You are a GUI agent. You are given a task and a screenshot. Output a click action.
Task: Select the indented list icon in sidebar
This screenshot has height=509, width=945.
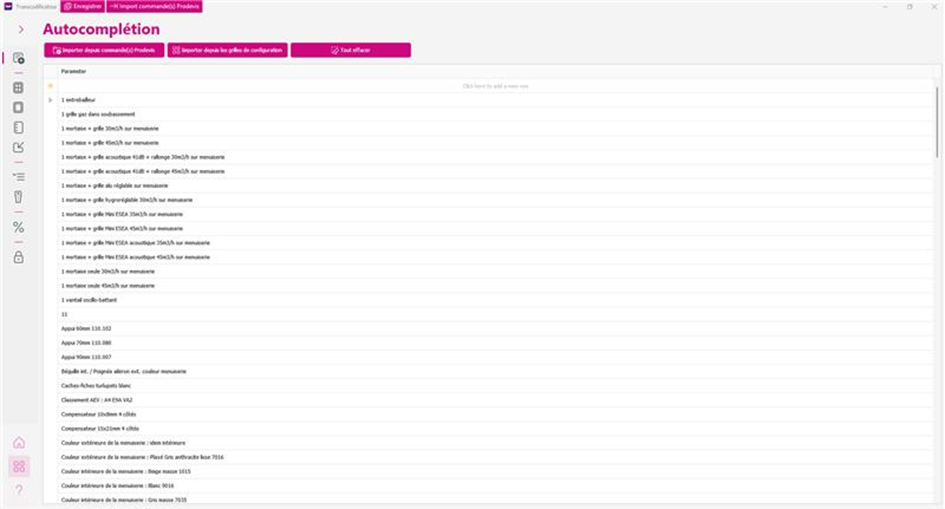click(18, 176)
